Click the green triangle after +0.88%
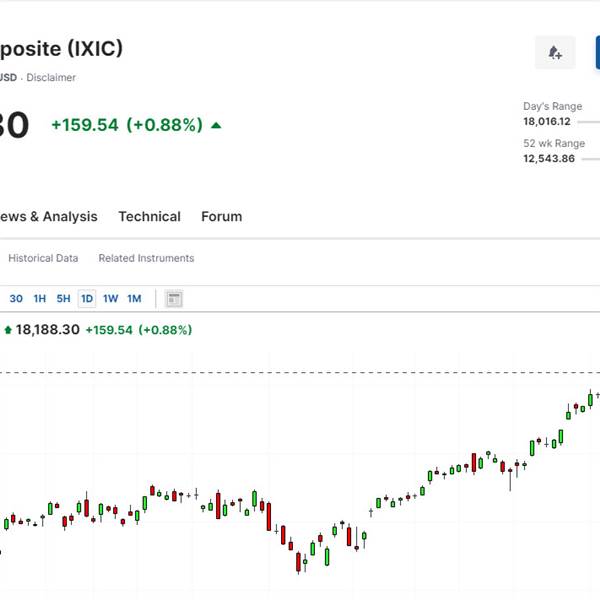Viewport: 600px width, 600px height. pyautogui.click(x=217, y=125)
